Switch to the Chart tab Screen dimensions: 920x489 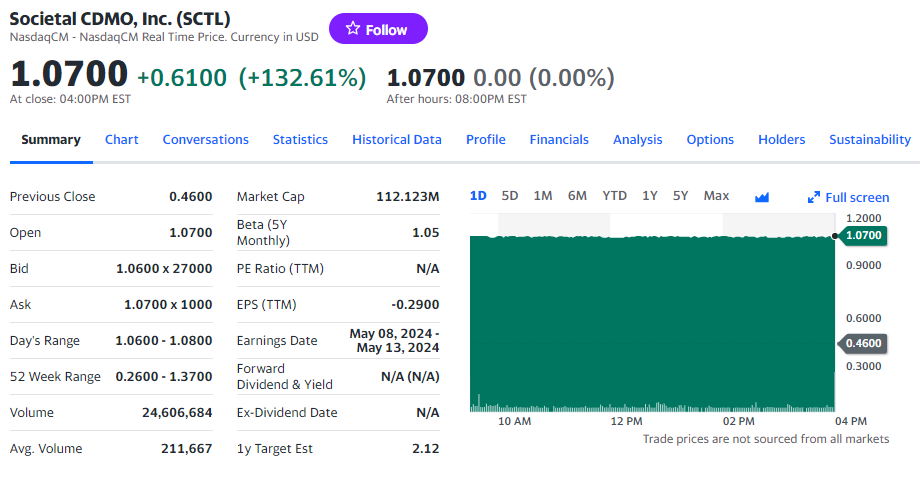[x=122, y=140]
